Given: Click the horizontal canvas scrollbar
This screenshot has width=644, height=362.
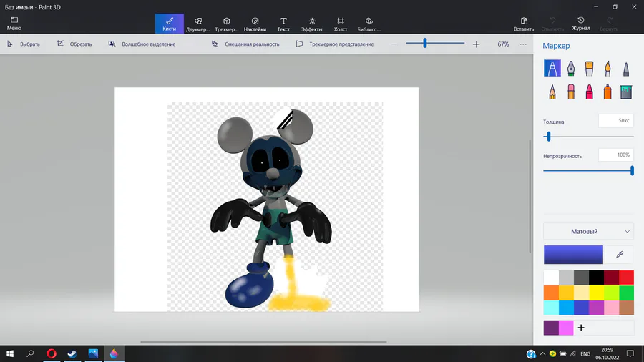Looking at the screenshot, I should coord(263,341).
